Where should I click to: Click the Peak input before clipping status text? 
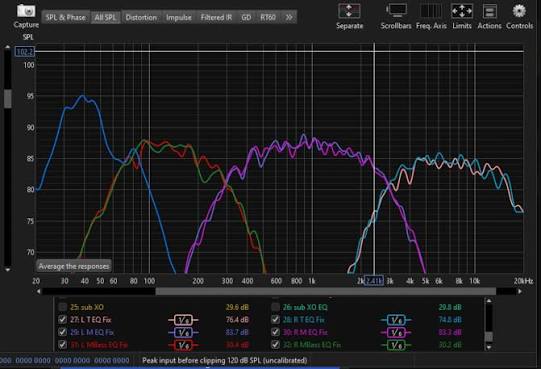[x=225, y=361]
